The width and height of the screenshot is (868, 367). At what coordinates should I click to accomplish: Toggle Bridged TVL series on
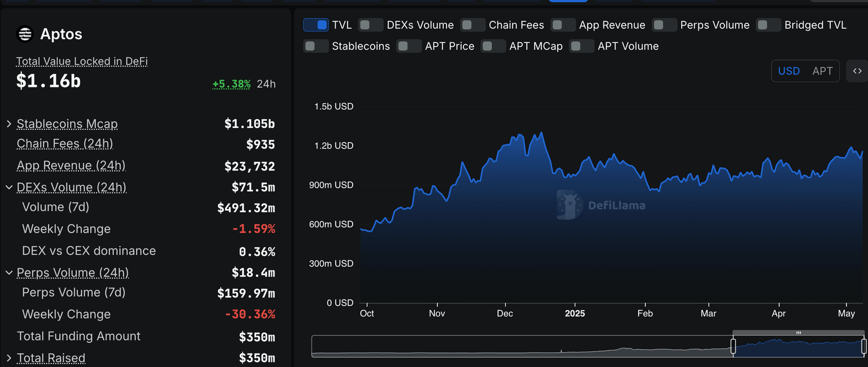[769, 25]
